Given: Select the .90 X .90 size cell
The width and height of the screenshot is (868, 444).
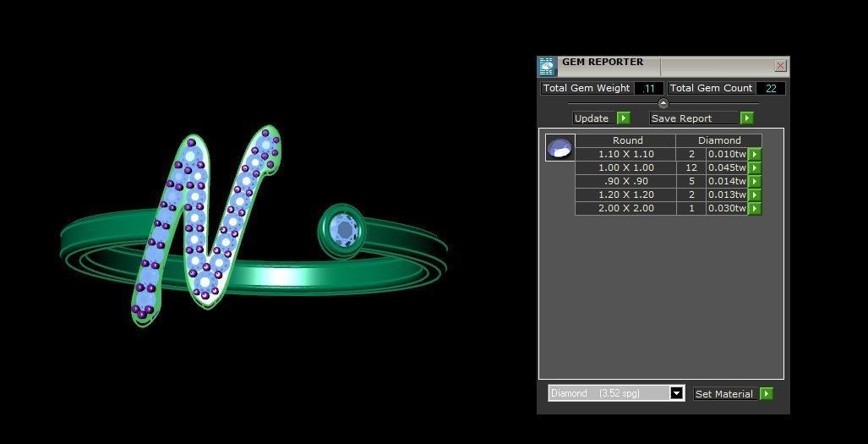Looking at the screenshot, I should click(x=625, y=181).
